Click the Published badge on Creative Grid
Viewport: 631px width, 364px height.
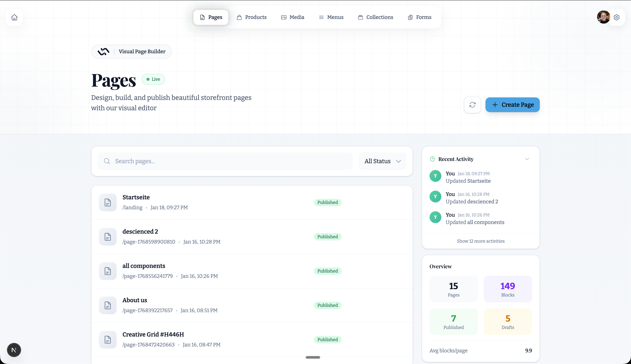pos(327,339)
